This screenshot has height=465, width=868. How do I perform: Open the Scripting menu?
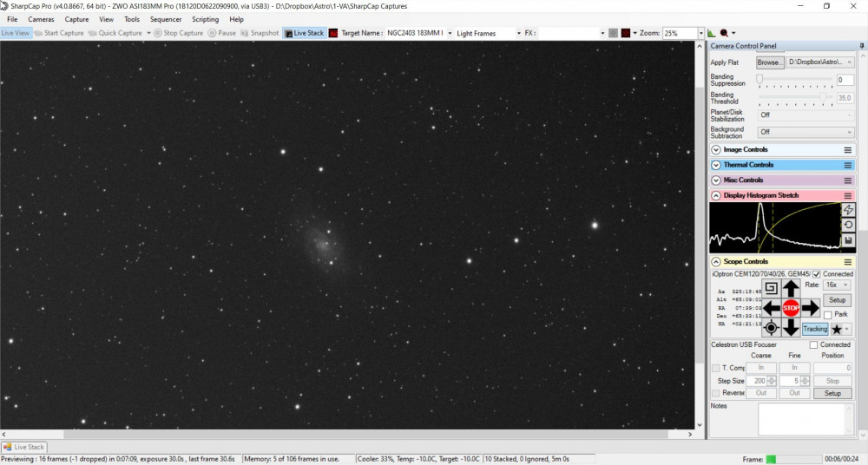(x=206, y=19)
